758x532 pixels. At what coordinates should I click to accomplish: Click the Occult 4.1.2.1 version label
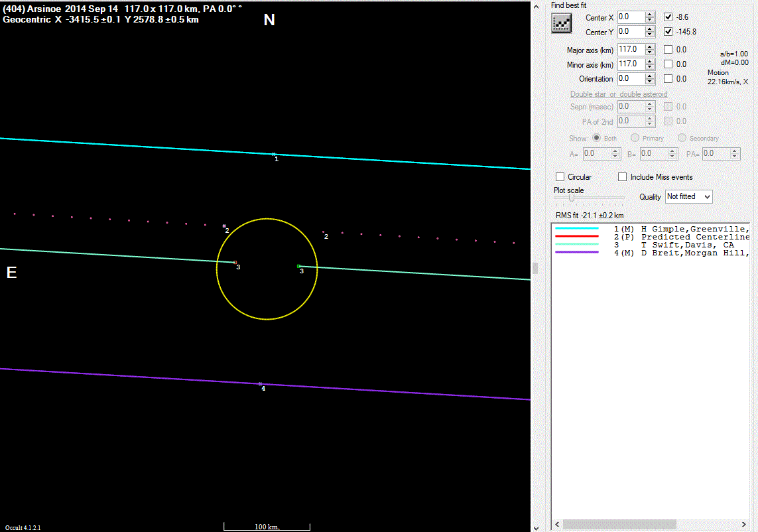tap(23, 527)
